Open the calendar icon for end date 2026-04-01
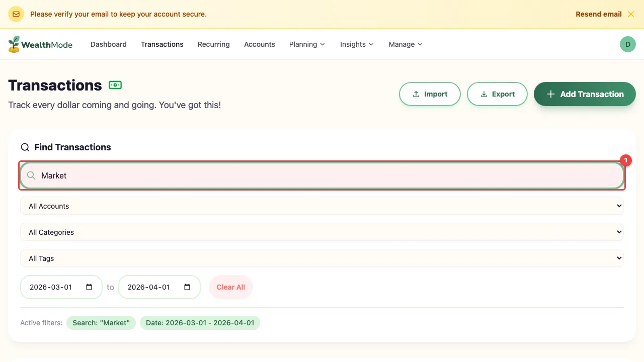 [x=187, y=287]
